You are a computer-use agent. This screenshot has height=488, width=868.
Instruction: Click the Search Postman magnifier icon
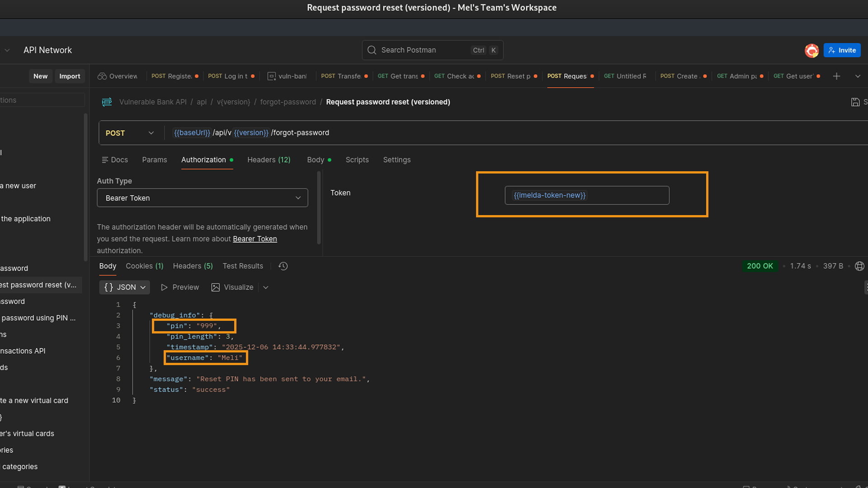pyautogui.click(x=372, y=50)
